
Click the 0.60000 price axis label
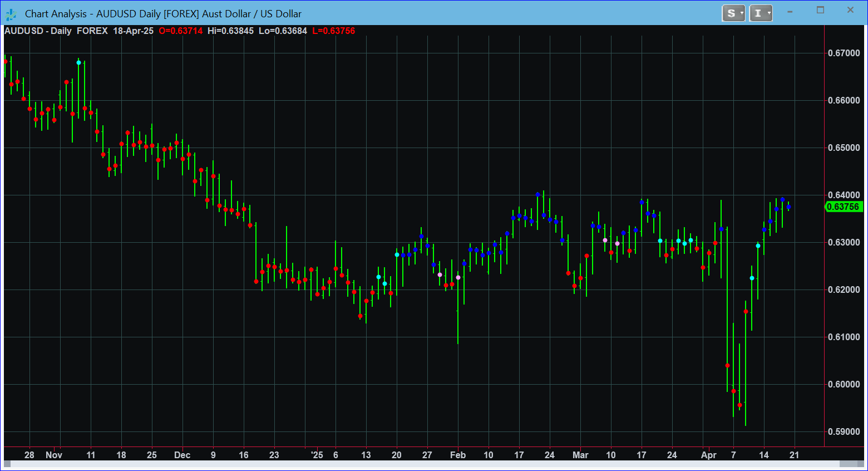coord(844,385)
